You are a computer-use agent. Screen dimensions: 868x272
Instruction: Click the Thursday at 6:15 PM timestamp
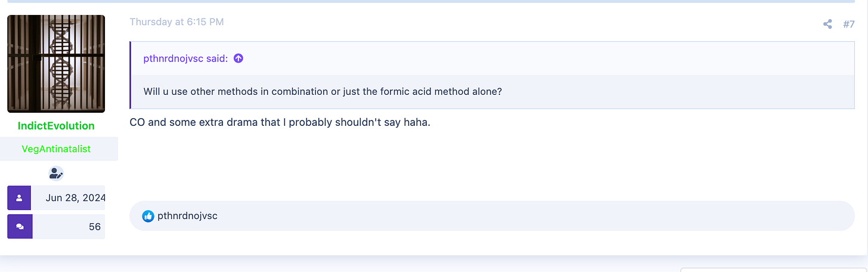point(176,22)
